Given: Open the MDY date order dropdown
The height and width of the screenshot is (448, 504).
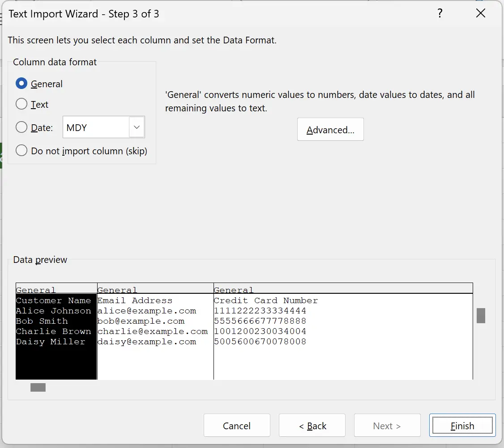Looking at the screenshot, I should point(136,127).
